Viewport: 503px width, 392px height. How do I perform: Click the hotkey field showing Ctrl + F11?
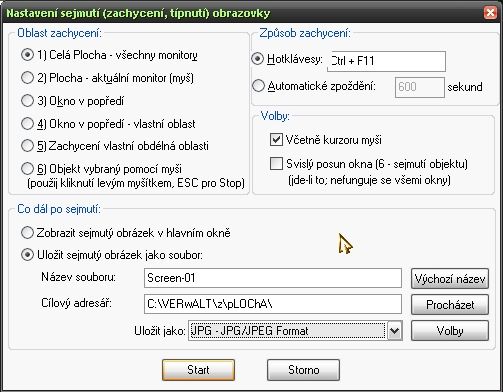(x=387, y=61)
